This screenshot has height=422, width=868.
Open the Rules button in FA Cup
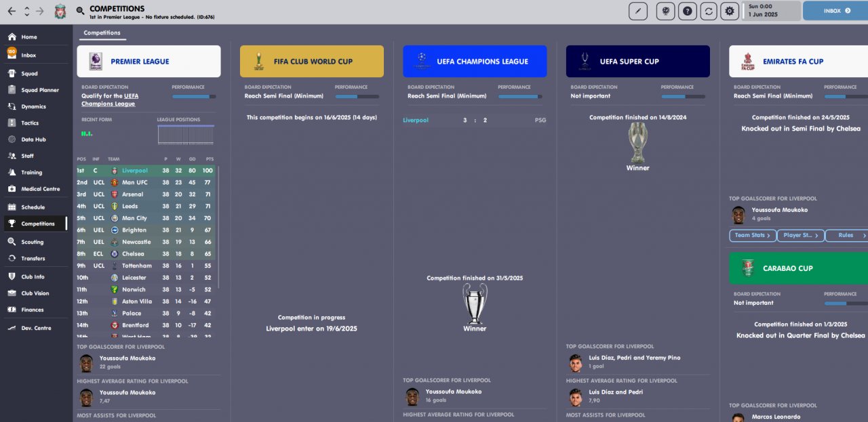pos(848,235)
